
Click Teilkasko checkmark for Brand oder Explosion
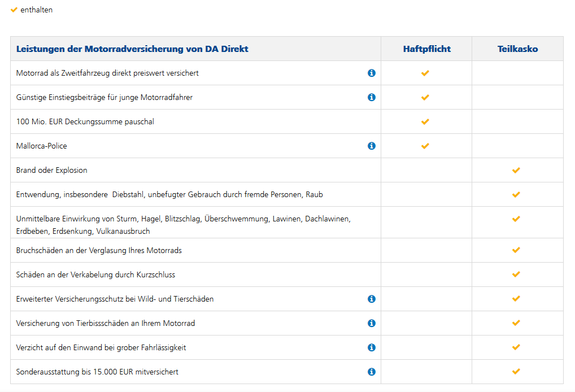pyautogui.click(x=516, y=170)
